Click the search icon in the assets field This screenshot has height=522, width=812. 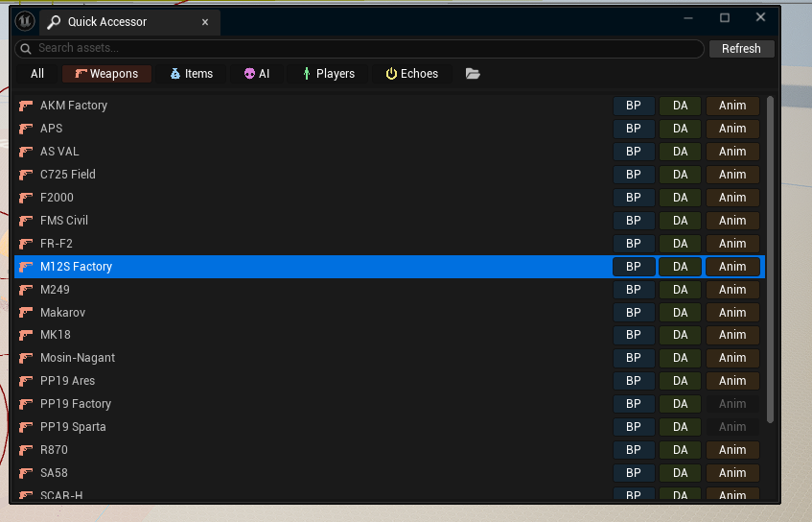[x=25, y=48]
